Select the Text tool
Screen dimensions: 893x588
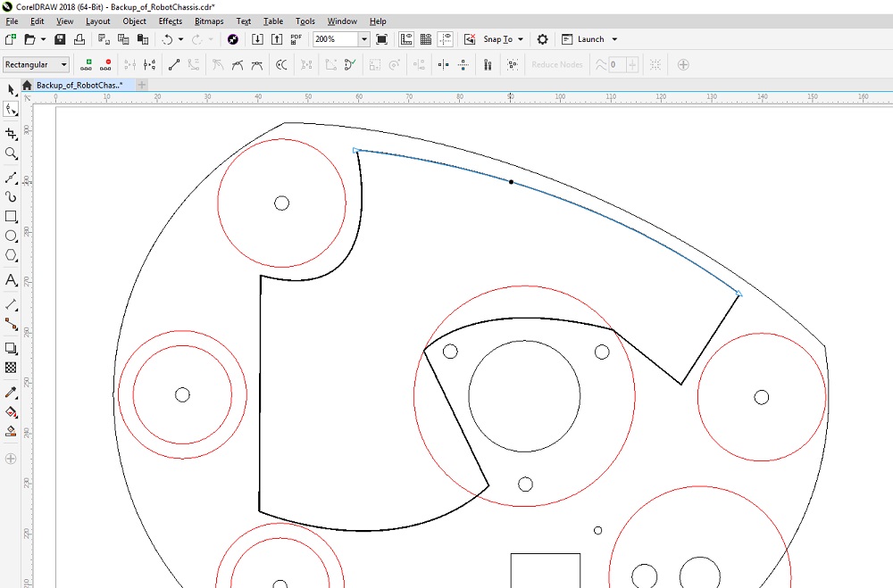11,280
